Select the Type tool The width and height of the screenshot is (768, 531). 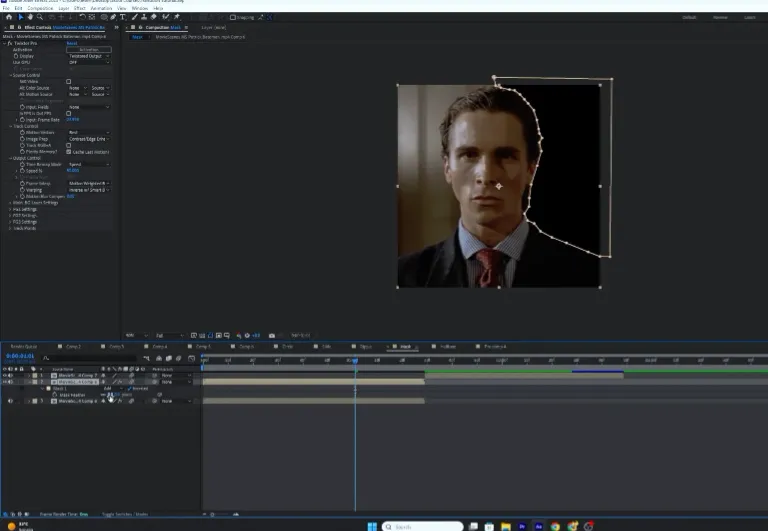coord(122,17)
